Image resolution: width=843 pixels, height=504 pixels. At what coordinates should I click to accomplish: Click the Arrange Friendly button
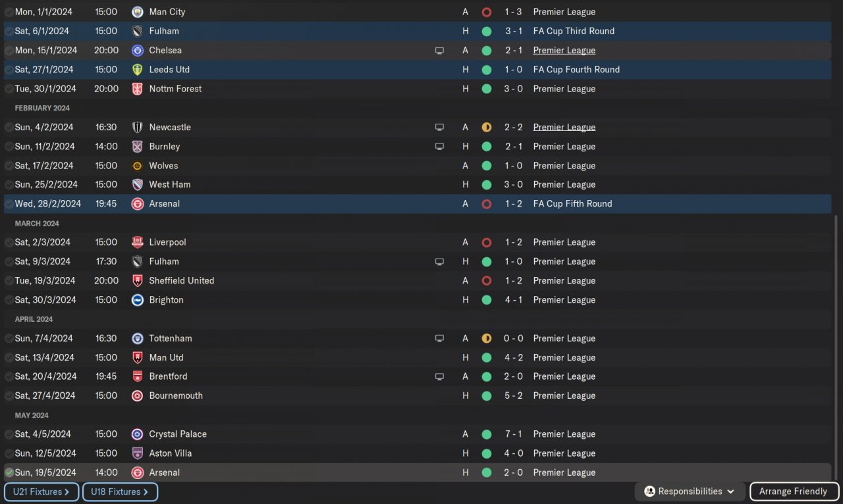(x=793, y=491)
